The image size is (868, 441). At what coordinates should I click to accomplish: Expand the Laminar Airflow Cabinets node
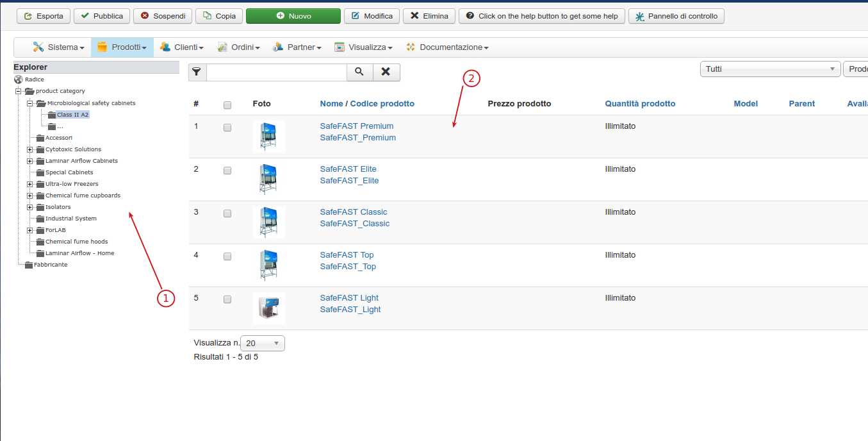click(30, 161)
